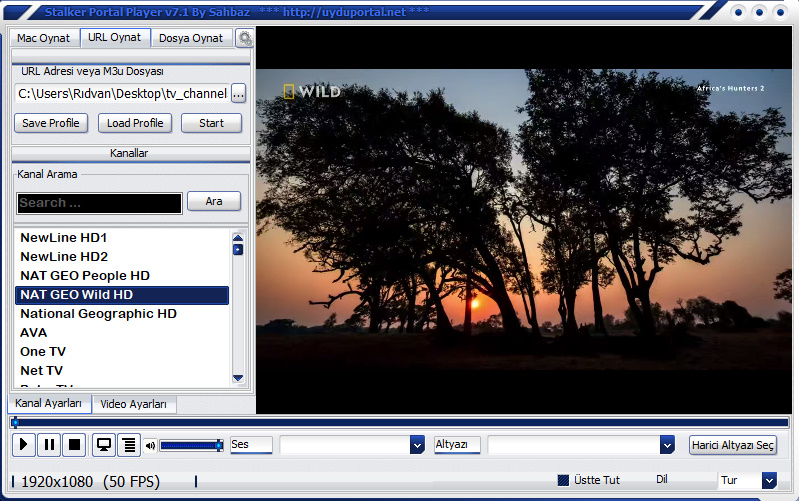Toggle the Üstte Tut checkbox
The width and height of the screenshot is (799, 501).
[563, 480]
